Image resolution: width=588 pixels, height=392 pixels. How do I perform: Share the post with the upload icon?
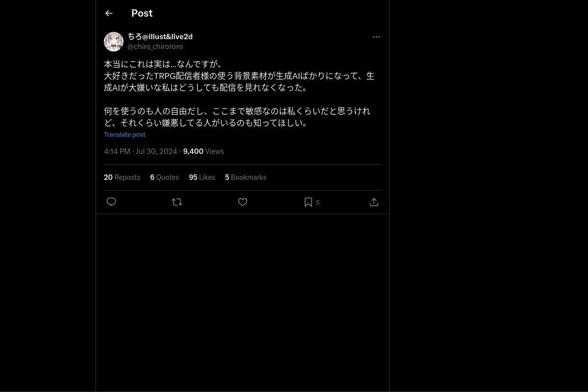[374, 202]
